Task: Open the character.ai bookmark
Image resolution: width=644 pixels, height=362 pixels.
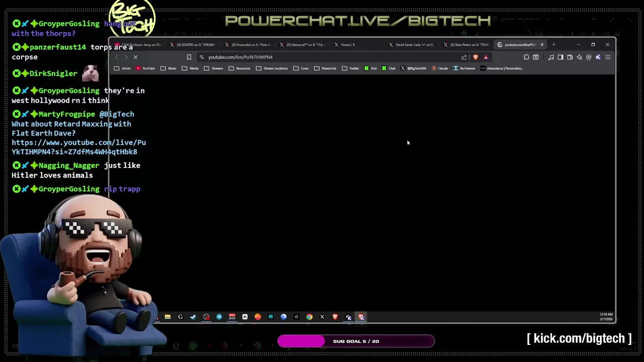Action: point(502,68)
